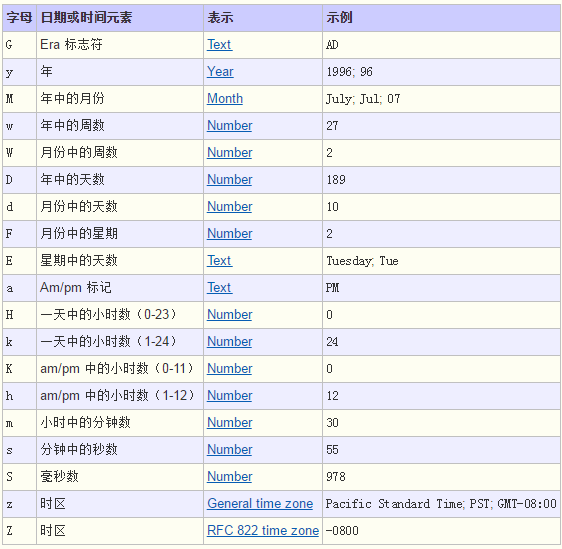The width and height of the screenshot is (562, 549).
Task: Open the Text link for 星期中的天数
Action: [219, 261]
